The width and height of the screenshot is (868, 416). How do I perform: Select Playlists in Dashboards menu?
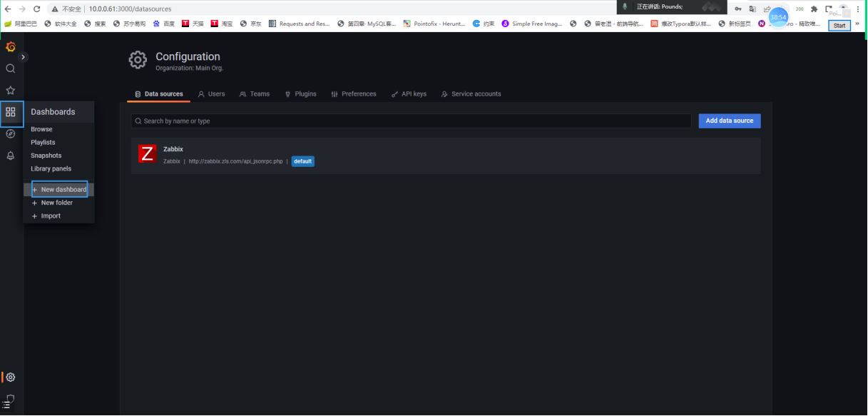click(43, 143)
